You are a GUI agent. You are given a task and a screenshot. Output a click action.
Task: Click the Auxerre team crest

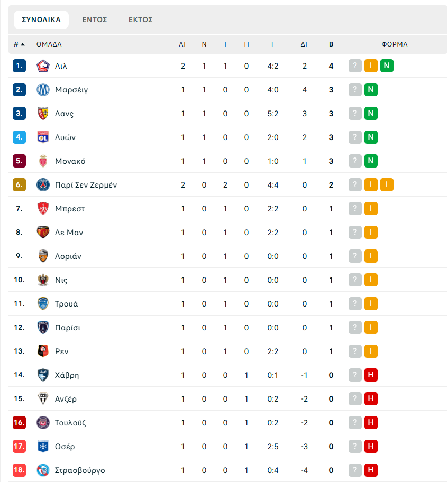(x=43, y=447)
